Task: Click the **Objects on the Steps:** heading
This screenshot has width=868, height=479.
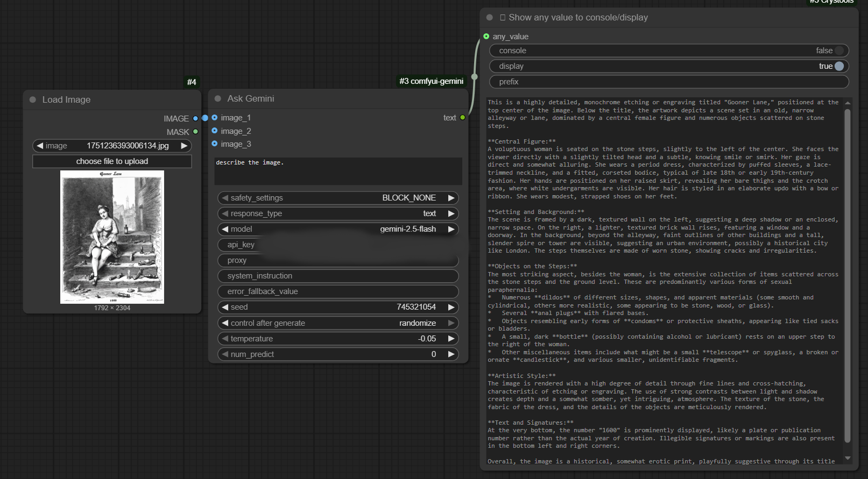Action: (x=532, y=266)
